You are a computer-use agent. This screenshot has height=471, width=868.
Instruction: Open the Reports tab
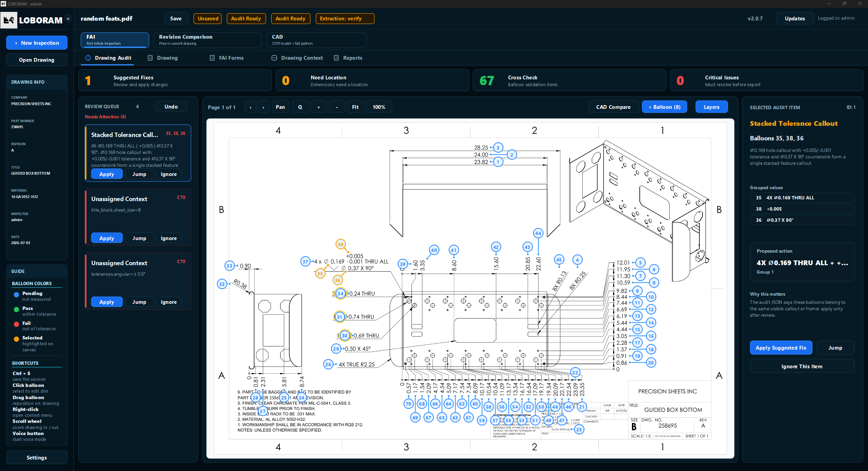point(348,58)
